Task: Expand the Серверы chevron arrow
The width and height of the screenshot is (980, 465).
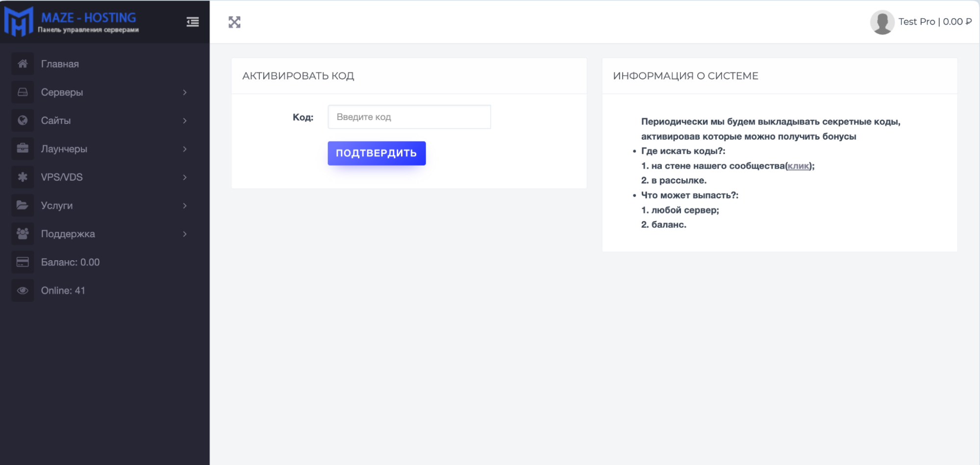Action: 185,92
